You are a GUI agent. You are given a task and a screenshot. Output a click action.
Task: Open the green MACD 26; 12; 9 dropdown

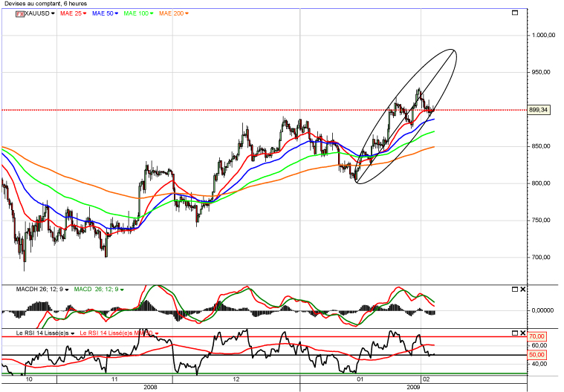122,290
